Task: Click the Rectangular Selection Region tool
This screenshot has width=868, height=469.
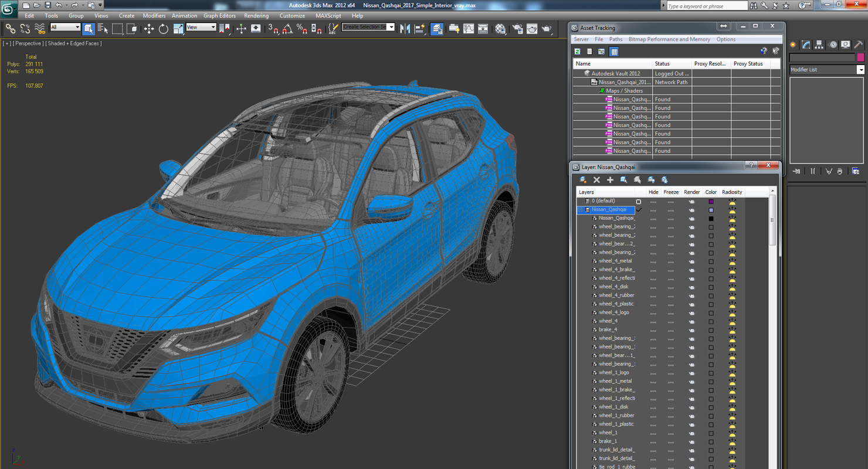Action: [x=117, y=28]
